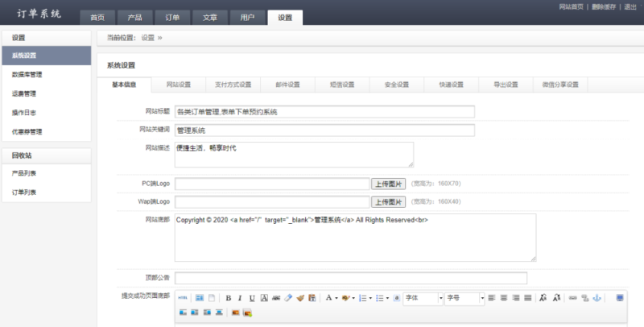Toggle underline formatting
The height and width of the screenshot is (327, 644).
[252, 298]
